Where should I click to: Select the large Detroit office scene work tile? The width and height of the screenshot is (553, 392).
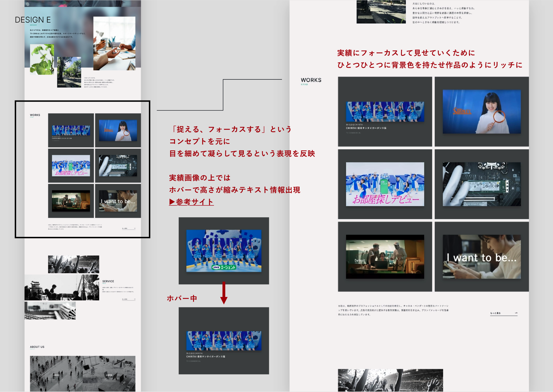385,257
